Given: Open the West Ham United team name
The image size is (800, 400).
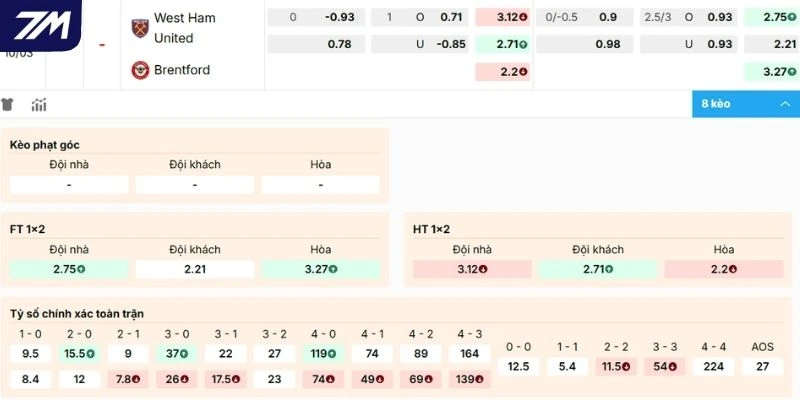Looking at the screenshot, I should [184, 28].
